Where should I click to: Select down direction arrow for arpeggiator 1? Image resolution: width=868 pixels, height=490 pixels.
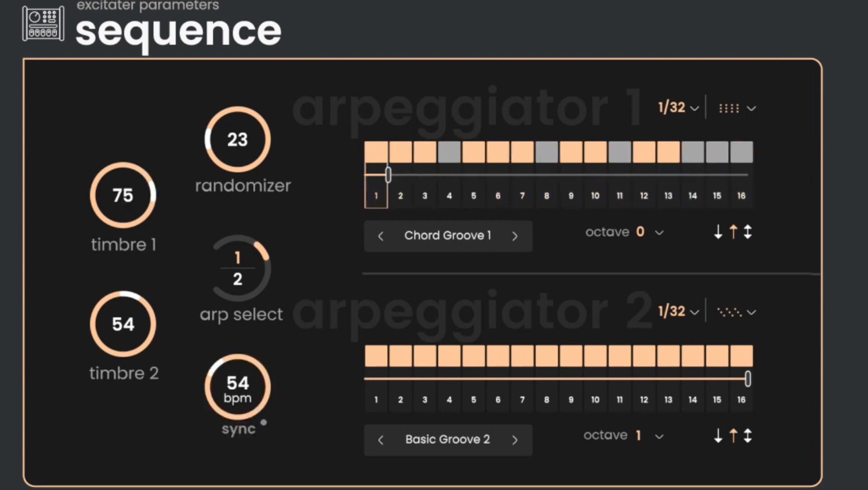(x=718, y=232)
